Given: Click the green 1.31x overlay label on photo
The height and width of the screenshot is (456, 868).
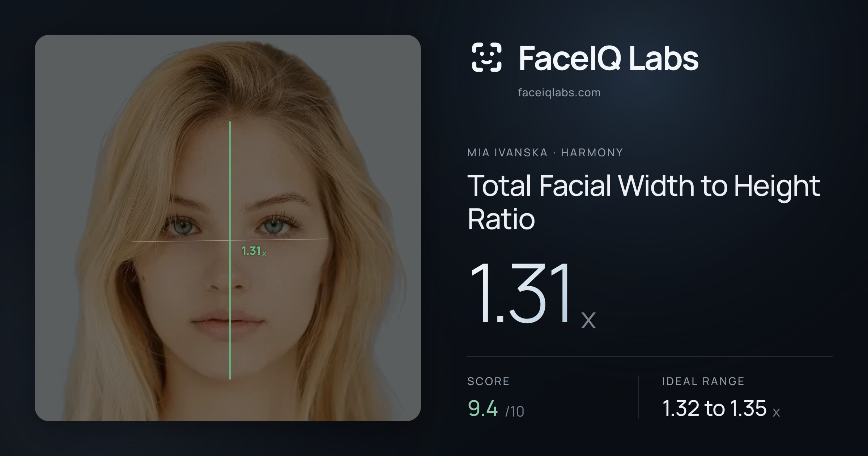Looking at the screenshot, I should coord(254,251).
